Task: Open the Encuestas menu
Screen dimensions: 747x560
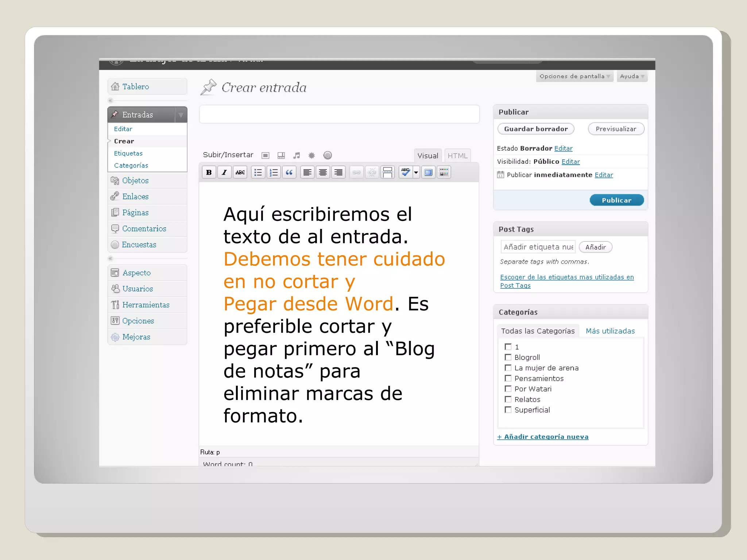Action: (147, 245)
